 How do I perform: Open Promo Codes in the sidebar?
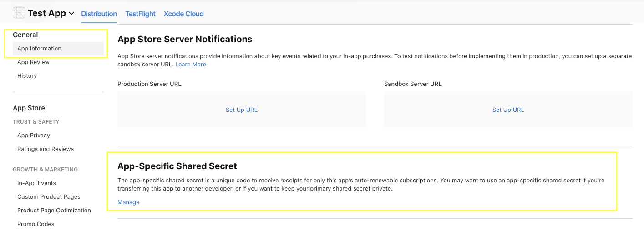(35, 224)
